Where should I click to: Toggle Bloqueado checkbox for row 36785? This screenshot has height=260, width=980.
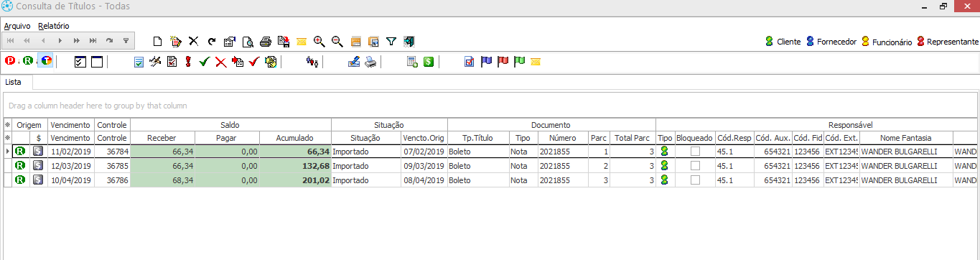(695, 166)
